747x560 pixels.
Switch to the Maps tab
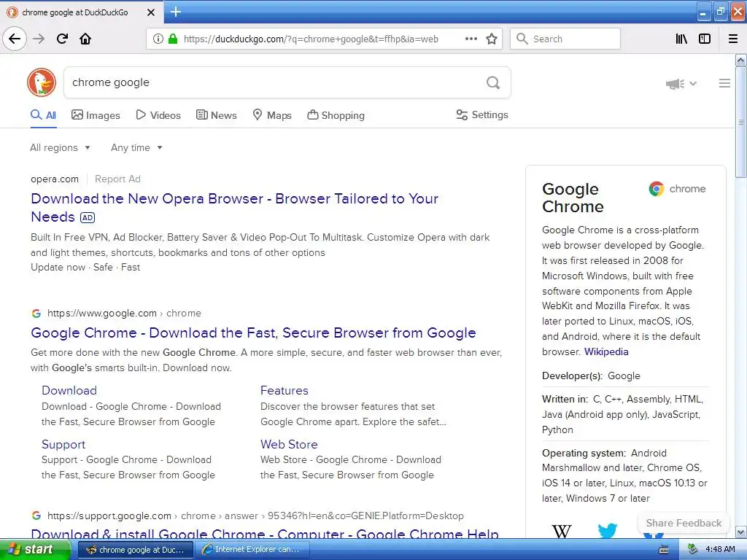pos(272,115)
